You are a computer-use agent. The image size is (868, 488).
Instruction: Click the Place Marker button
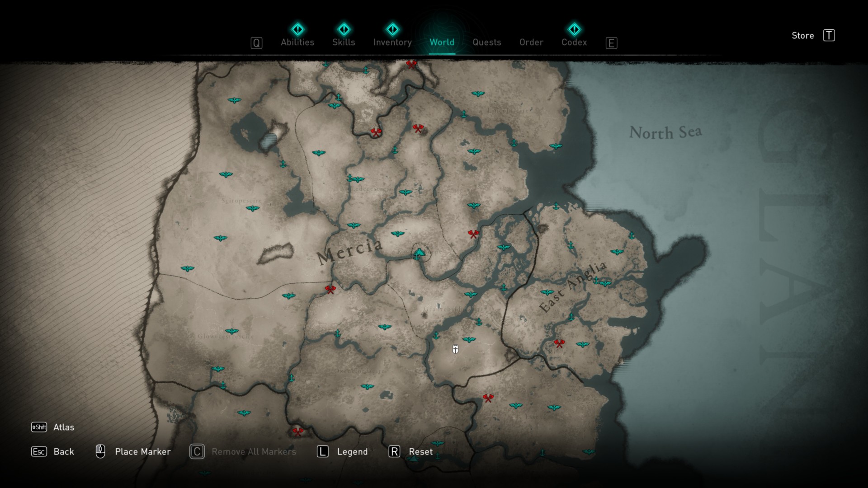(132, 451)
